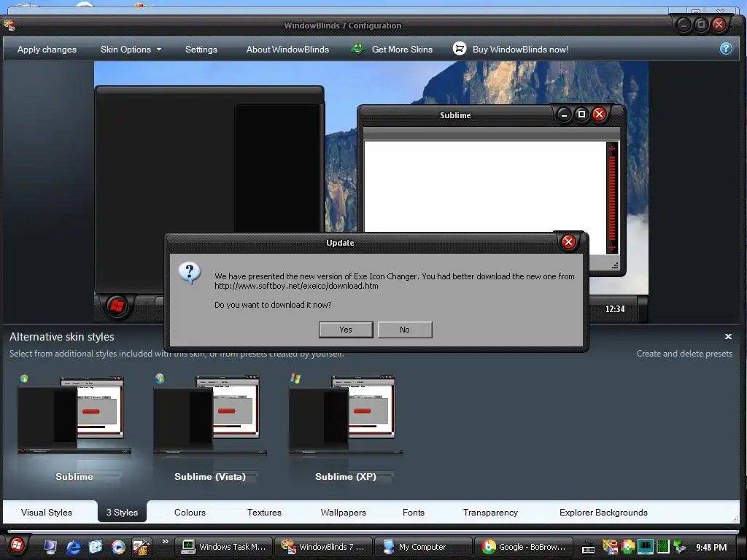Click the question mark icon in Update dialog
Screen dimensions: 747x560
(x=189, y=273)
